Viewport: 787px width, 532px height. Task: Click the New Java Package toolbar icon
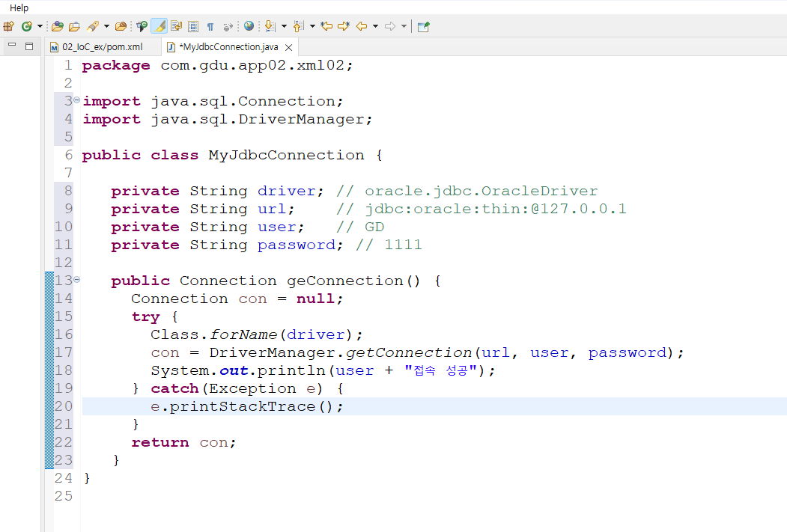(8, 27)
